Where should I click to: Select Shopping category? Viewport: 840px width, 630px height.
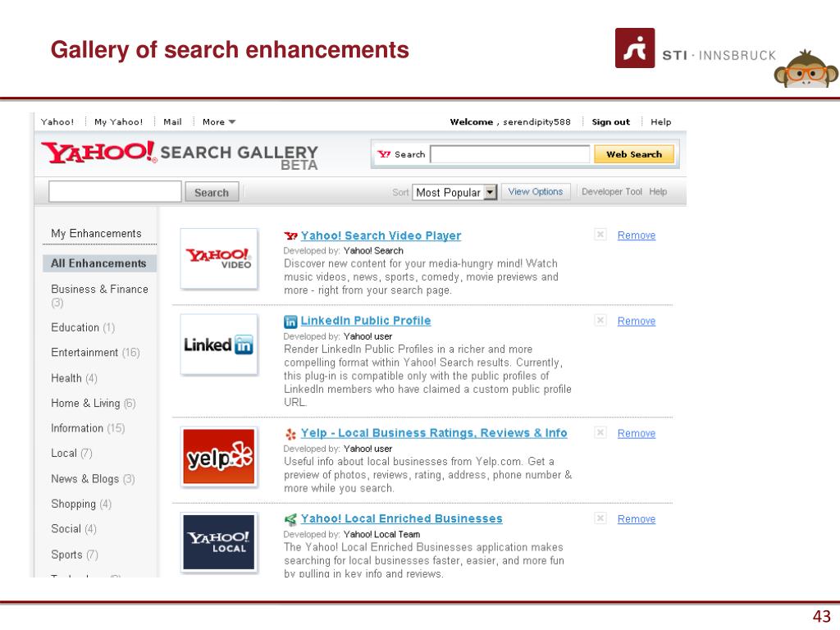[x=81, y=504]
